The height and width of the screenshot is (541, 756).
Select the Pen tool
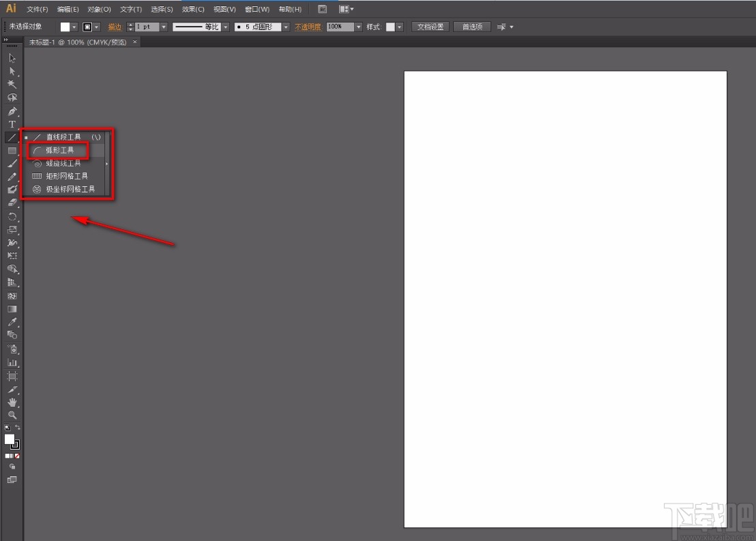click(x=12, y=111)
